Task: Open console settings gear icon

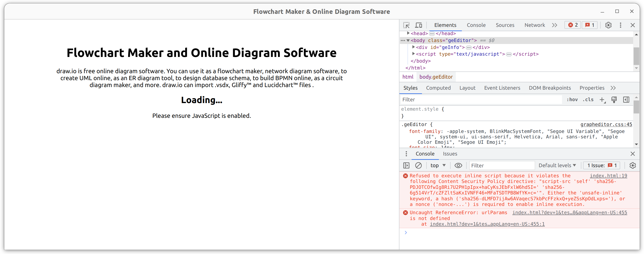Action: pos(633,165)
